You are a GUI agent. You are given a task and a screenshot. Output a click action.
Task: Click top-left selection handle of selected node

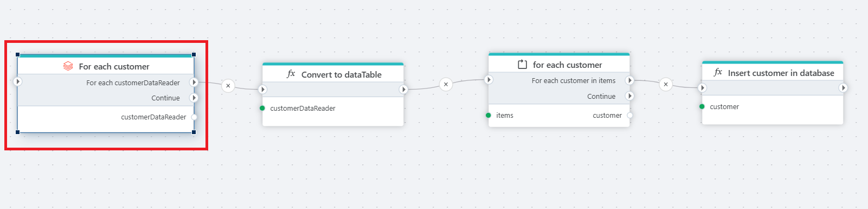click(18, 54)
